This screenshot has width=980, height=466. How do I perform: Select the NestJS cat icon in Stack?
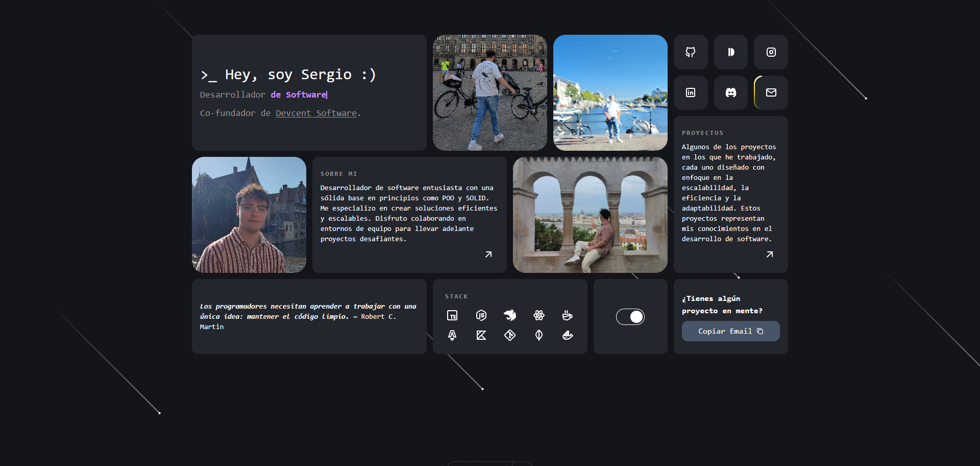(510, 315)
